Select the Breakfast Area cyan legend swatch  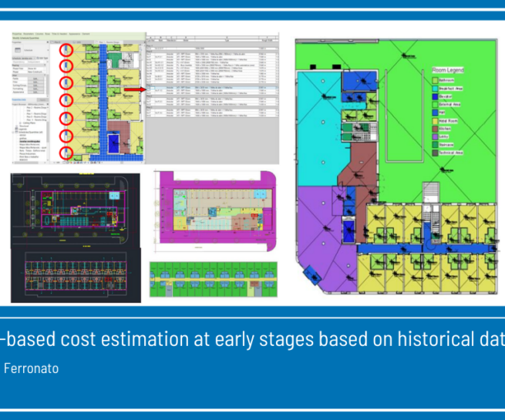click(434, 90)
